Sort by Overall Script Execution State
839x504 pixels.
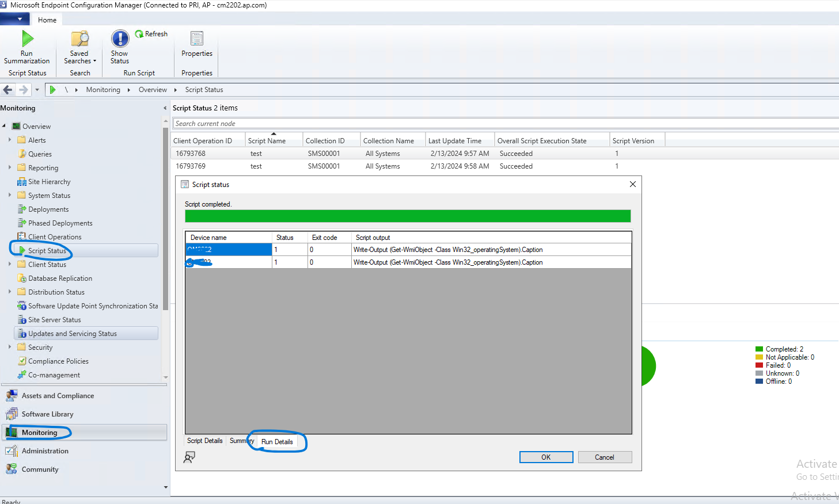552,140
